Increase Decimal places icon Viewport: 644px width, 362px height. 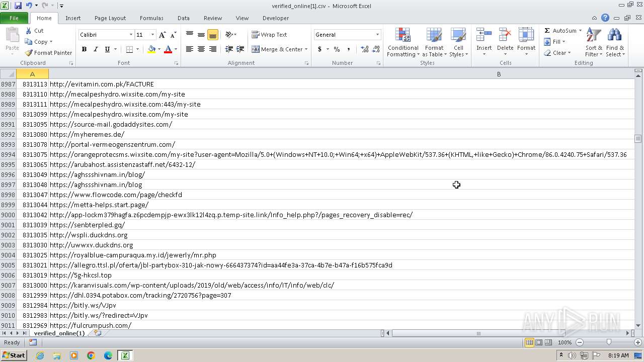[364, 49]
